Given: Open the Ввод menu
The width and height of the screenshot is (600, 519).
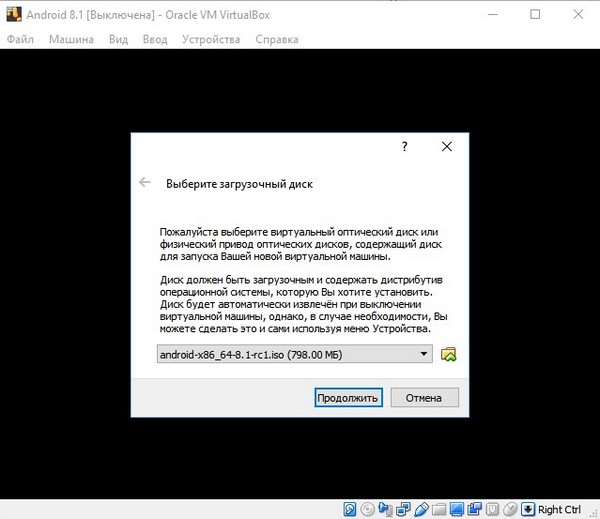Looking at the screenshot, I should point(155,39).
